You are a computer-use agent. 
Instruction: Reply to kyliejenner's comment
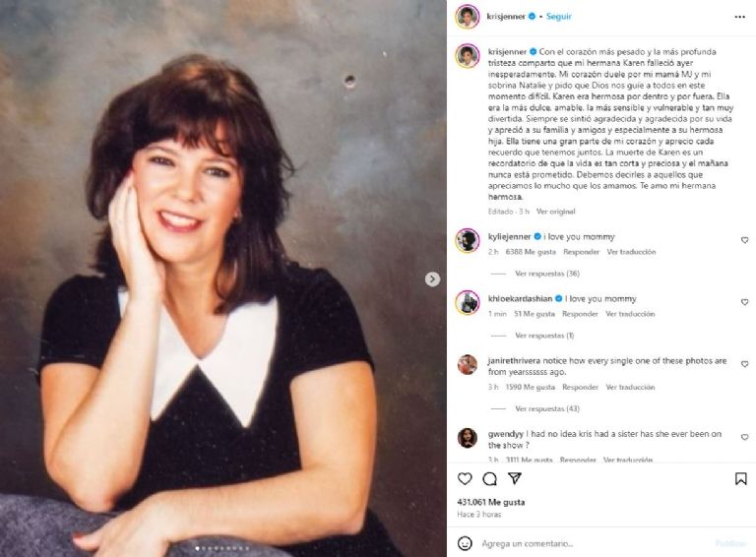point(581,252)
